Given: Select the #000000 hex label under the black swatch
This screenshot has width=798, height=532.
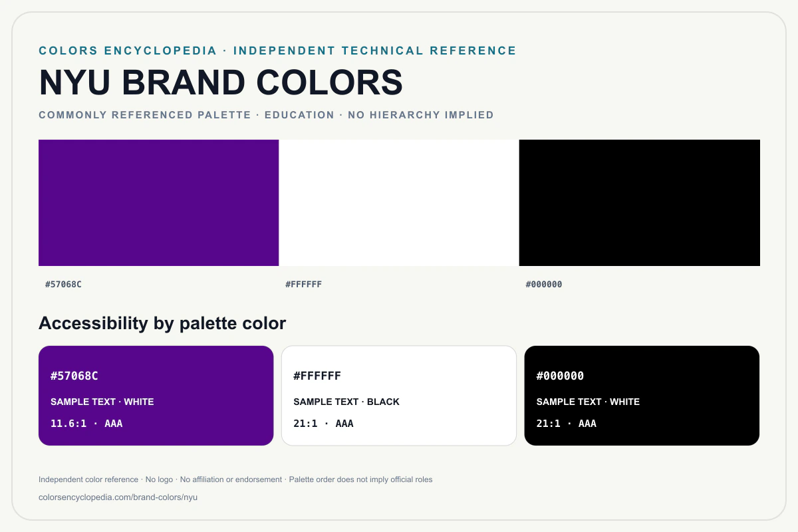Looking at the screenshot, I should coord(544,285).
